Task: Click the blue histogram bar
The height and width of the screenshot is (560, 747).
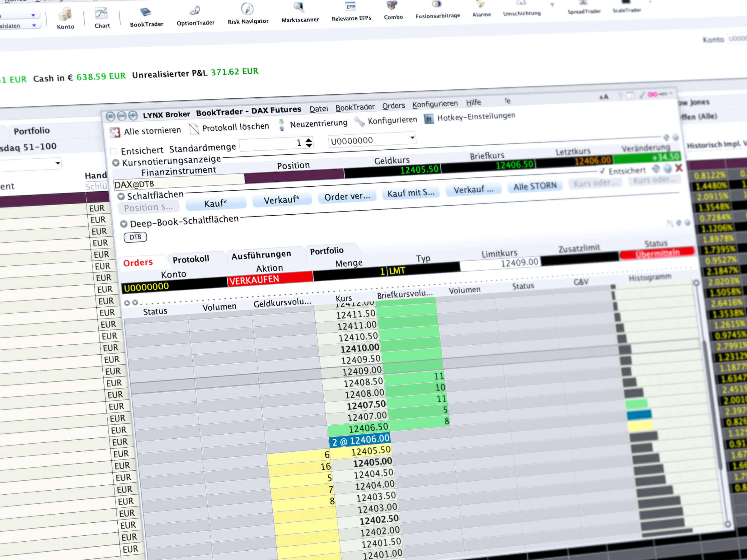Action: click(x=639, y=414)
